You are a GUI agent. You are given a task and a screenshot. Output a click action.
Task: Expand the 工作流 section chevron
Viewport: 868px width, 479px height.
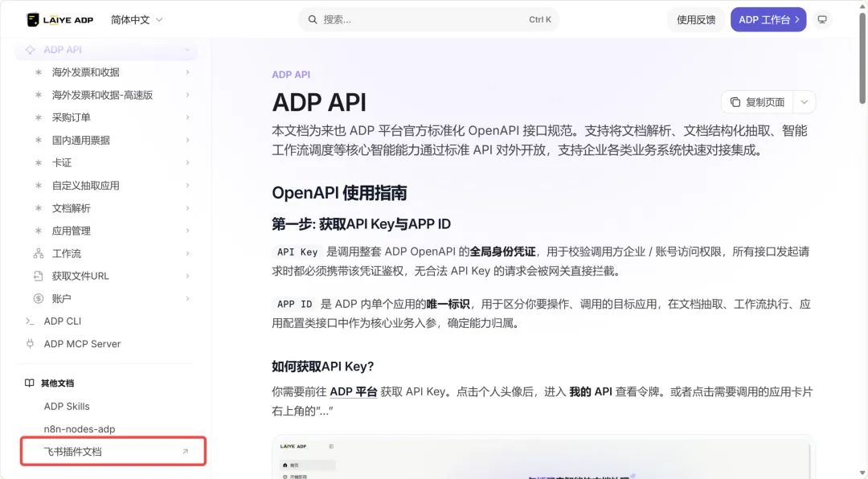(187, 254)
